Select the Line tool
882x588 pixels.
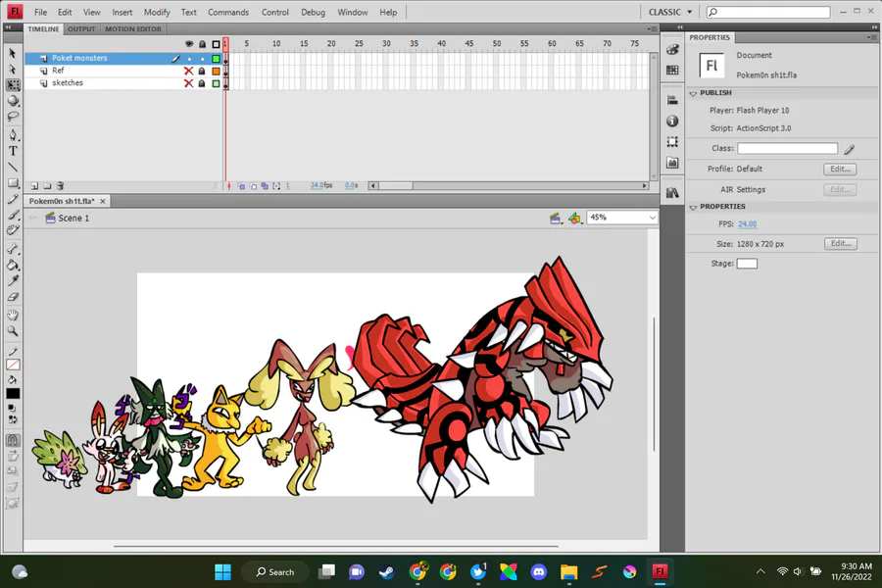(13, 168)
